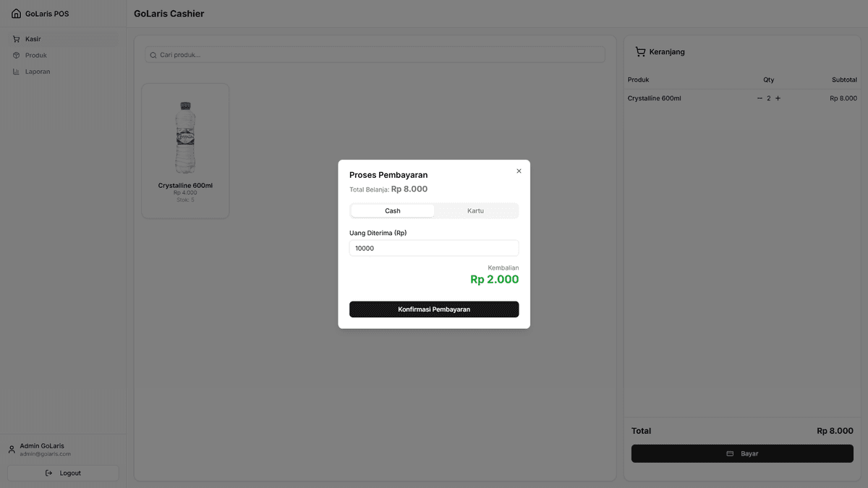Decrease Crystalline 600ml quantity with minus control

[x=759, y=98]
